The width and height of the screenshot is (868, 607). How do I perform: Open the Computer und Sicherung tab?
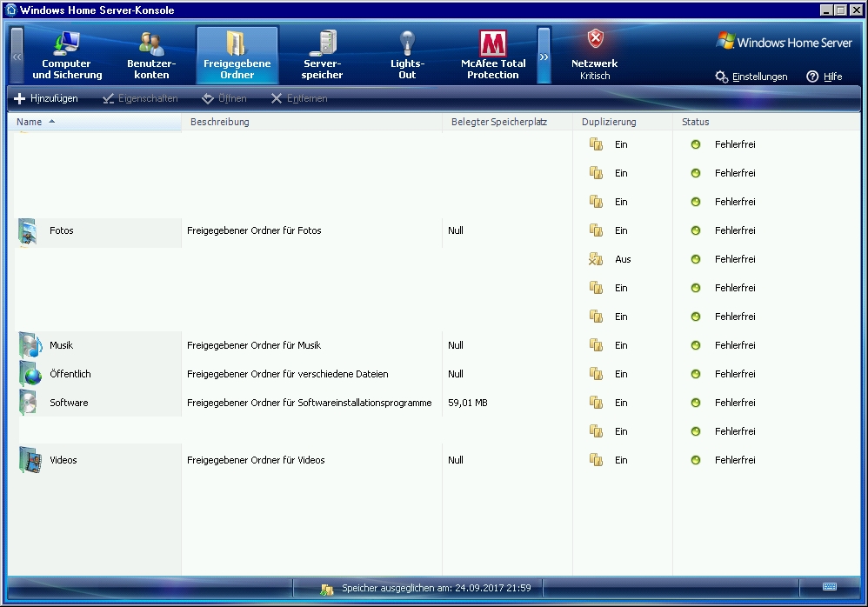click(67, 55)
